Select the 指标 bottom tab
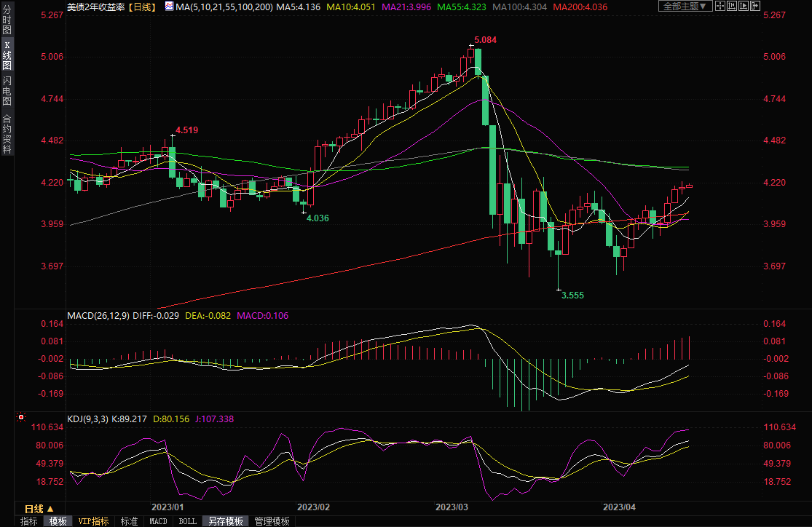 [x=28, y=521]
